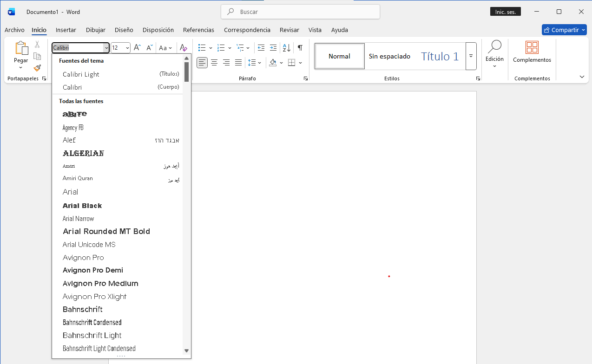The image size is (592, 364).
Task: Open the font size dropdown
Action: pyautogui.click(x=127, y=48)
